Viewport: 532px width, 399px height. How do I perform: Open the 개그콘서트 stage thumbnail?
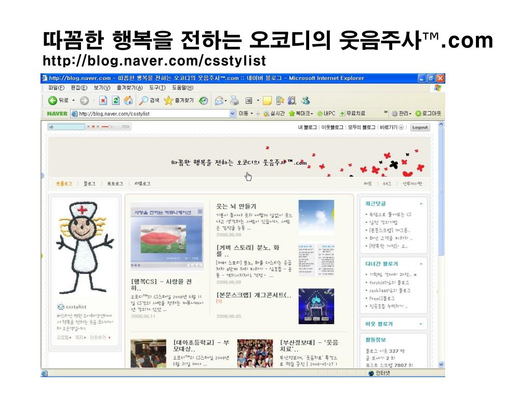pos(316,306)
